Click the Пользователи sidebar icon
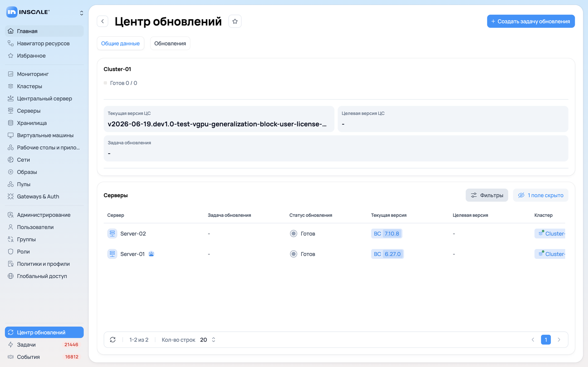The height and width of the screenshot is (367, 588). tap(11, 227)
